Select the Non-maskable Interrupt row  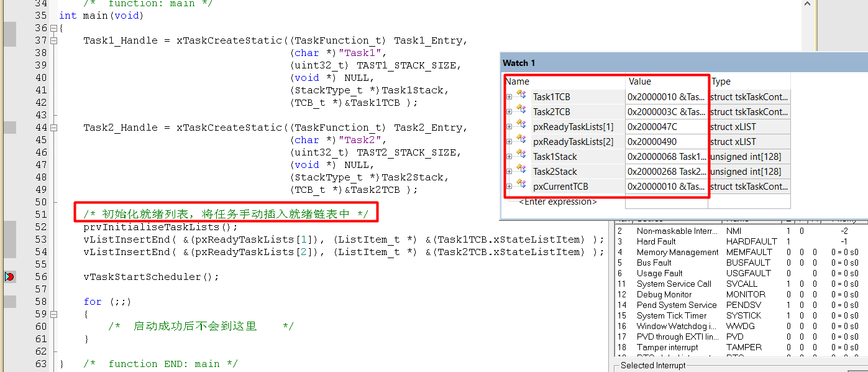tap(739, 231)
